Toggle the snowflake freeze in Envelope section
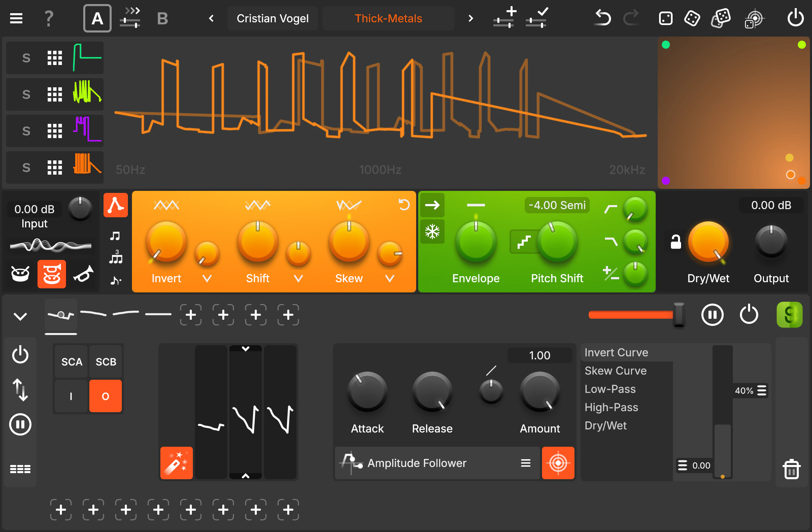This screenshot has height=532, width=812. [432, 231]
